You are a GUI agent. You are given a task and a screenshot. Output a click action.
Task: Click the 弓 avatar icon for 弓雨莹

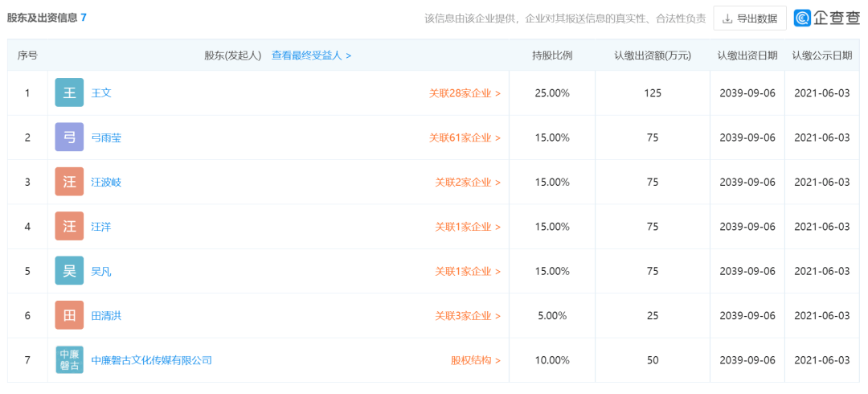[69, 137]
